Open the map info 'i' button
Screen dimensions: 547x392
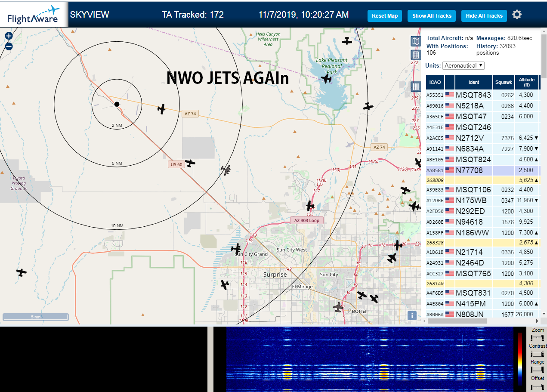(412, 316)
